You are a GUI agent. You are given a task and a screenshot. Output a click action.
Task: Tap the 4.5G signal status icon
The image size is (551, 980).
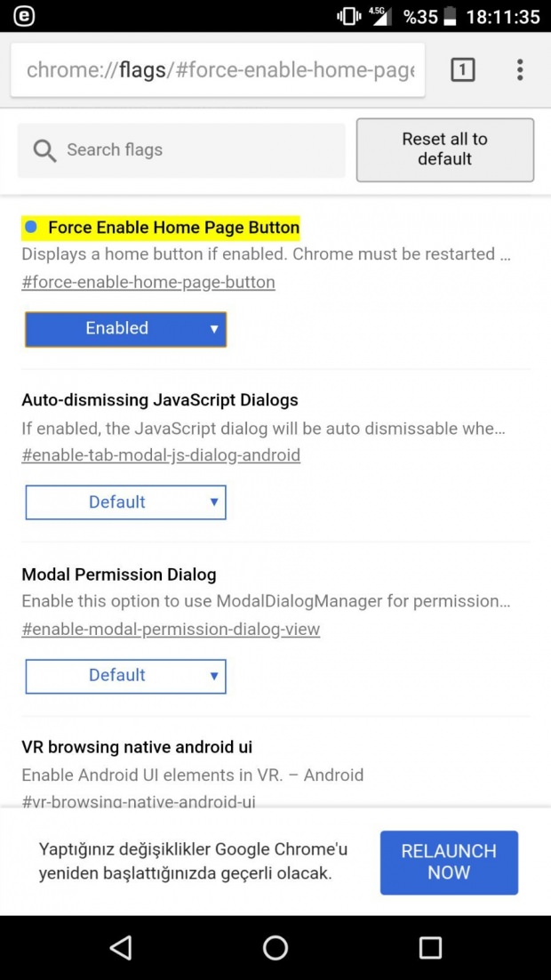380,16
